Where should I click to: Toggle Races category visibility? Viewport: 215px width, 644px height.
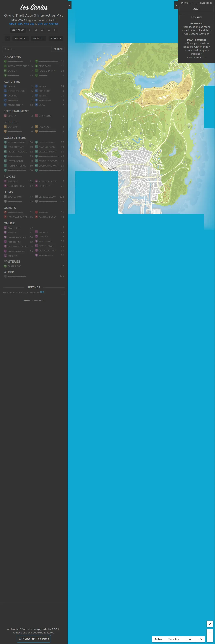tap(49, 86)
